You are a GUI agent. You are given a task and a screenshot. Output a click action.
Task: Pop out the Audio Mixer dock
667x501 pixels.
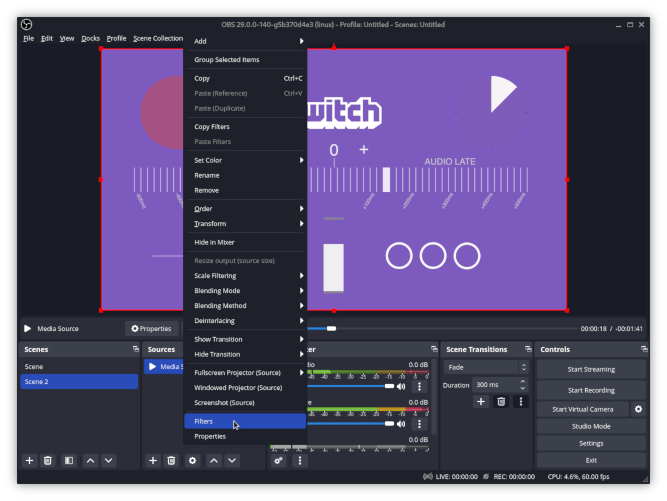click(434, 349)
